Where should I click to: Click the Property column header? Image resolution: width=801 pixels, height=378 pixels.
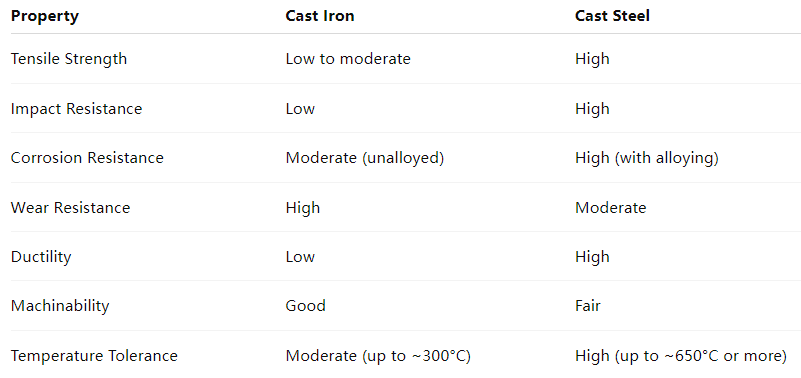click(45, 16)
